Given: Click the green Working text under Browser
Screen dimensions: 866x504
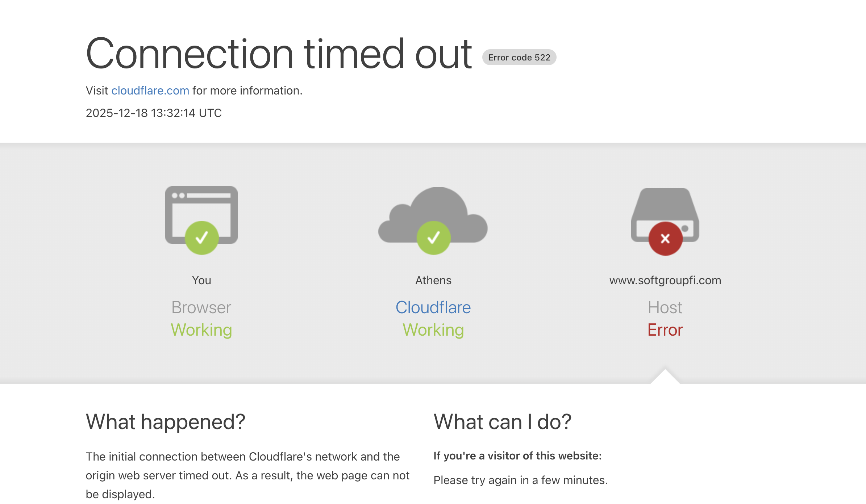Looking at the screenshot, I should [201, 330].
